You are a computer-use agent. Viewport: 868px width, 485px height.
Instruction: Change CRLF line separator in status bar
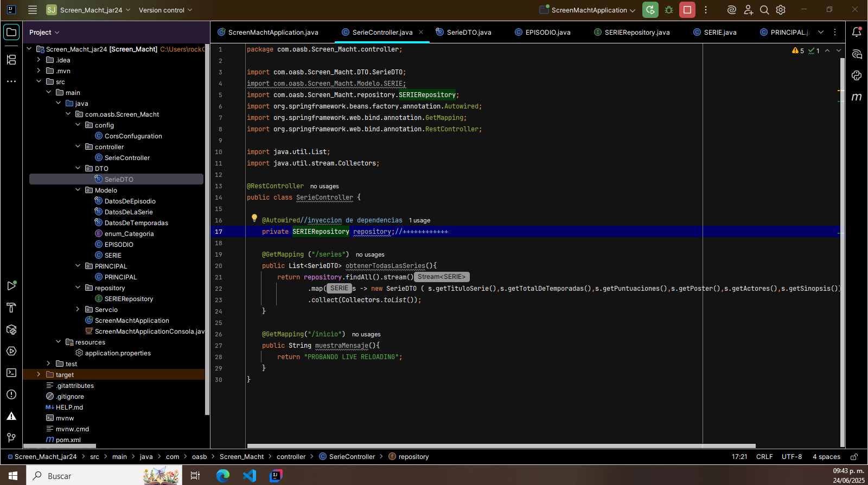764,457
